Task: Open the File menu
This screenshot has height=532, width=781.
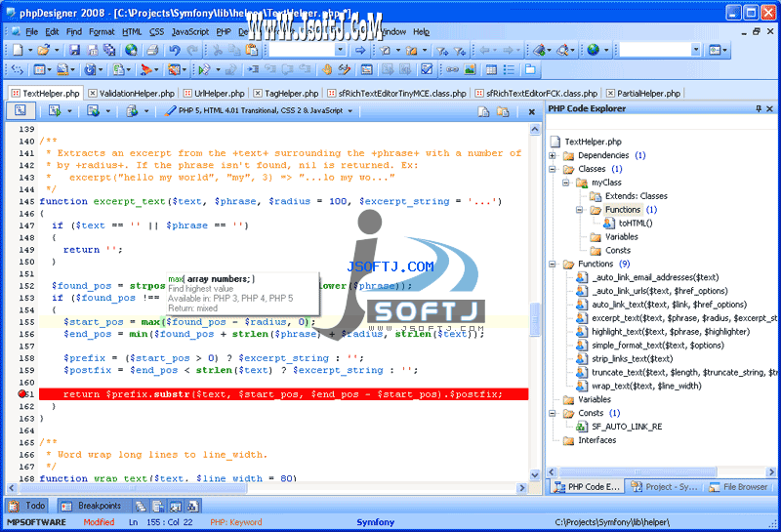Action: [31, 32]
